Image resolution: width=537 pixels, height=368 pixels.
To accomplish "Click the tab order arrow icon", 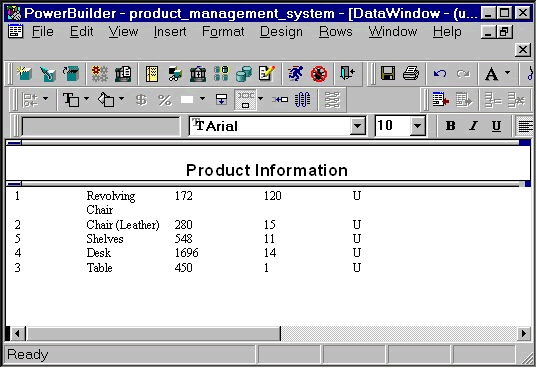I will click(x=280, y=100).
